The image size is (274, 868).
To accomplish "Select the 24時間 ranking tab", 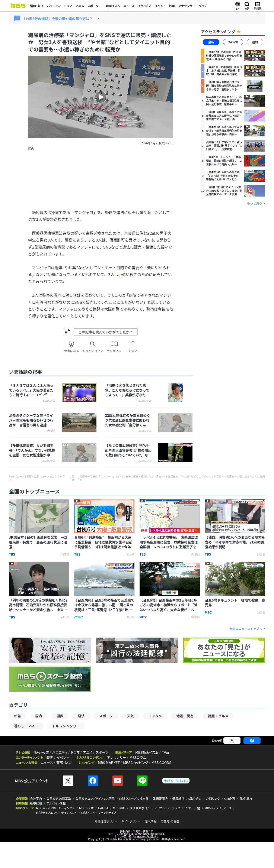I will (233, 42).
